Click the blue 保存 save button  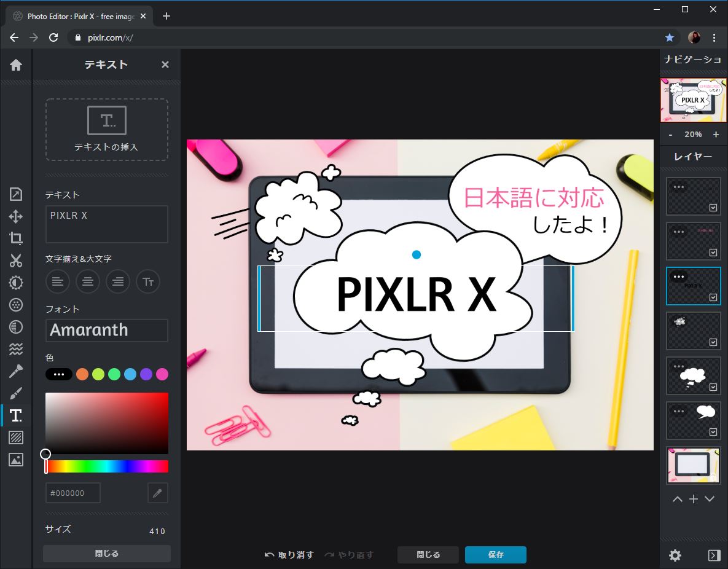495,555
